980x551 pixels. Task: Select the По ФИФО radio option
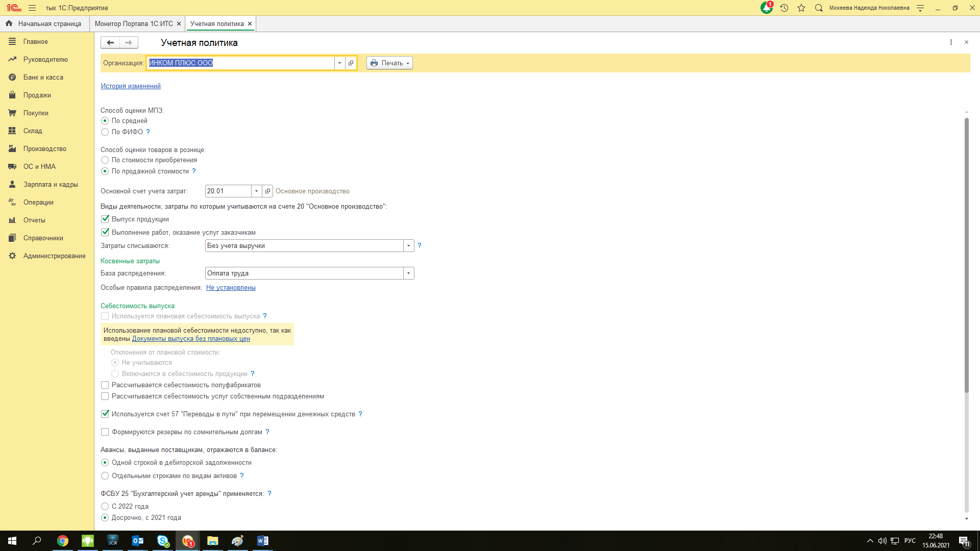click(105, 132)
